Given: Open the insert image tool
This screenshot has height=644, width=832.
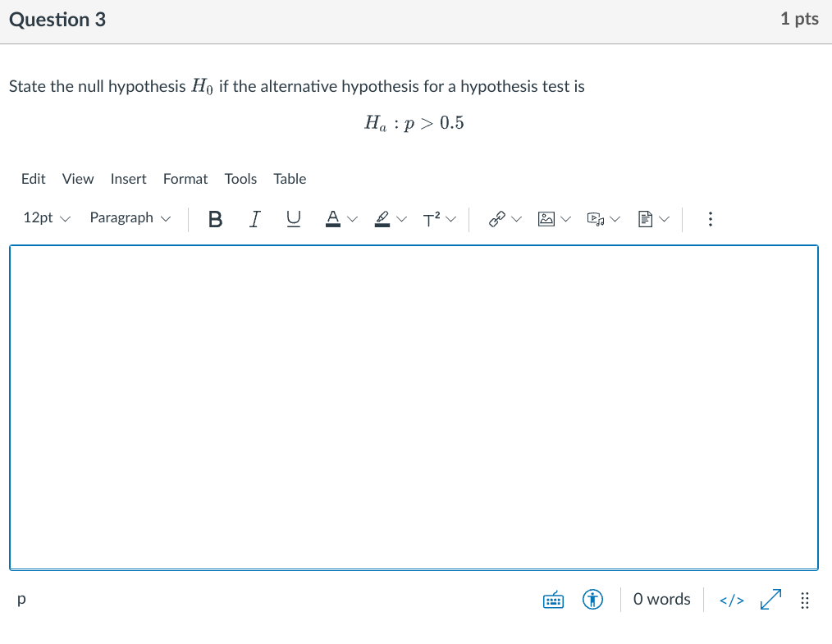Looking at the screenshot, I should pyautogui.click(x=548, y=219).
